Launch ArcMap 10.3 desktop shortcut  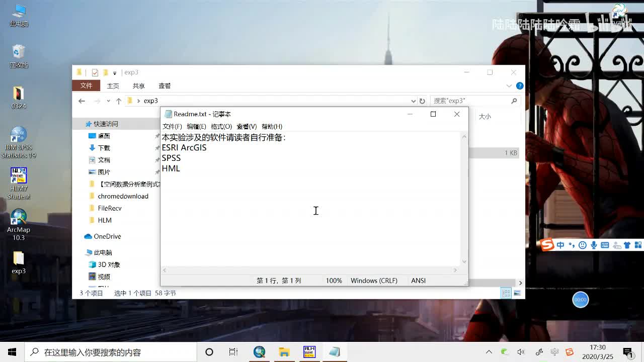(19, 225)
